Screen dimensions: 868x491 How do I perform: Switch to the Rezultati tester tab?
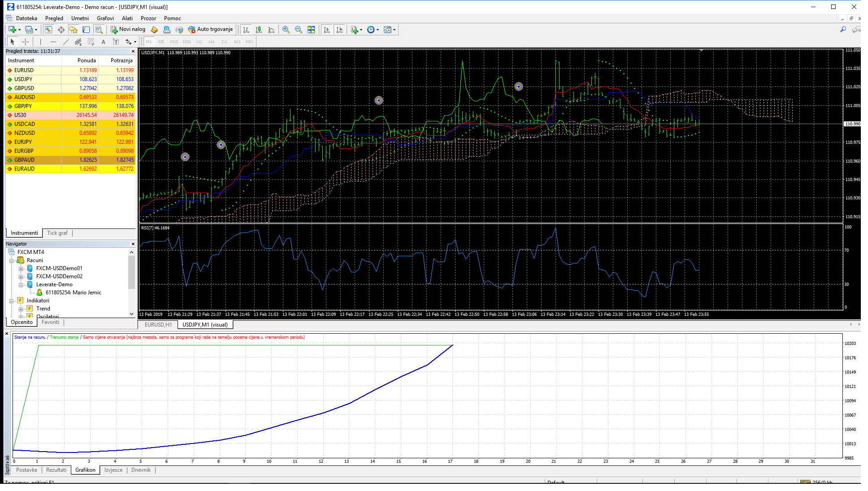[x=56, y=470]
